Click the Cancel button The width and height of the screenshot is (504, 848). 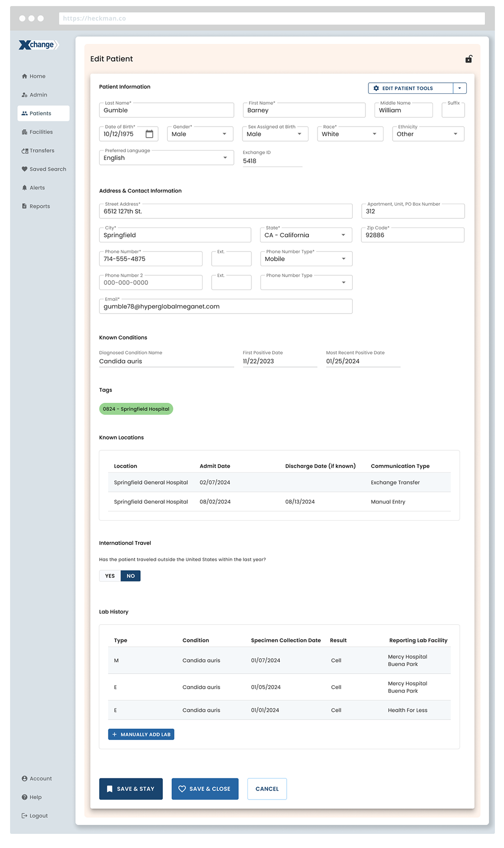(x=267, y=789)
